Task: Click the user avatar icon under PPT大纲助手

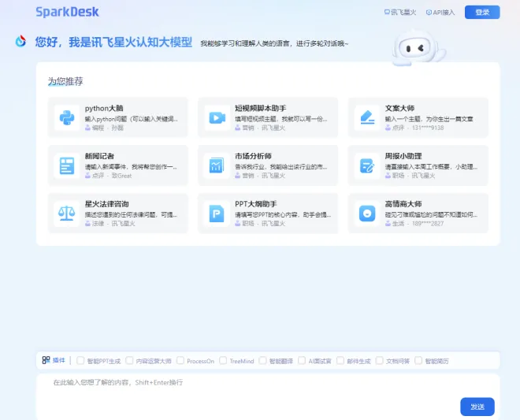Action: 237,224
